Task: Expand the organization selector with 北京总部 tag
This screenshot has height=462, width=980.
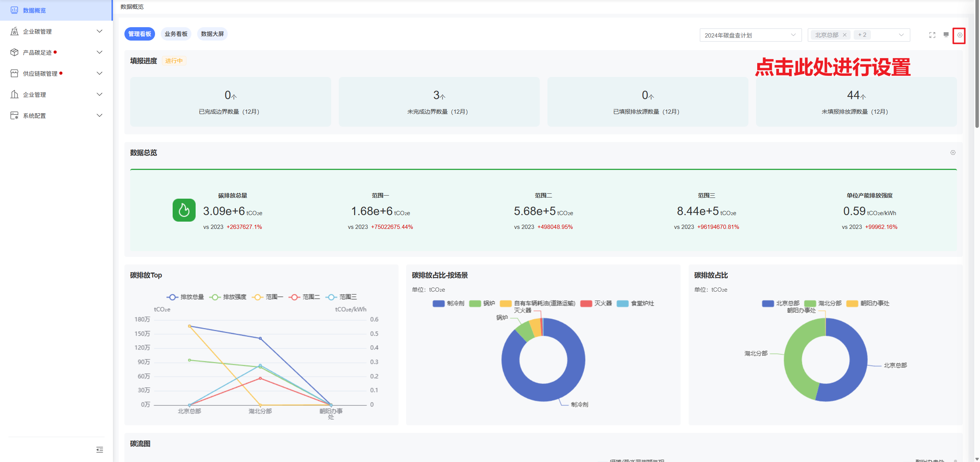Action: point(901,35)
